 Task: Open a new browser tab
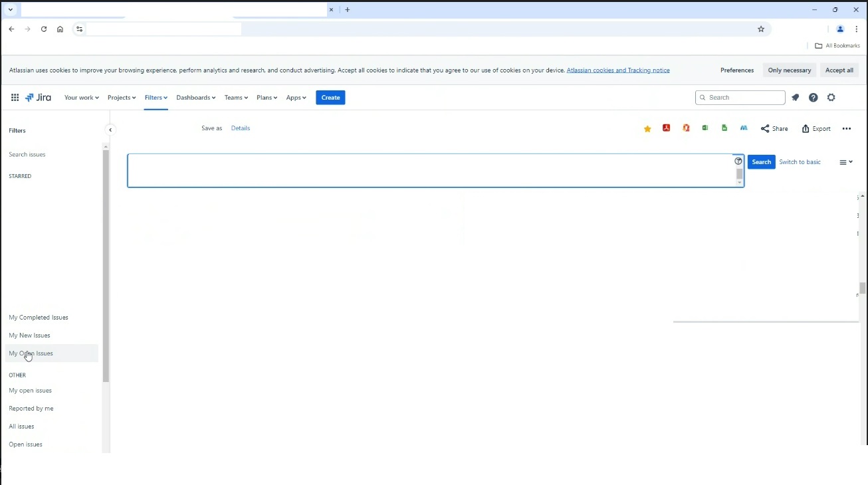(x=348, y=10)
